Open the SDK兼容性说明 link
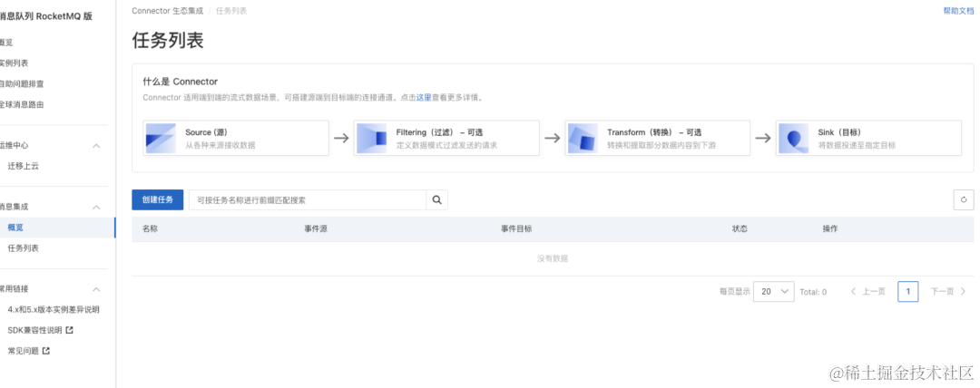The image size is (980, 388). pos(35,330)
